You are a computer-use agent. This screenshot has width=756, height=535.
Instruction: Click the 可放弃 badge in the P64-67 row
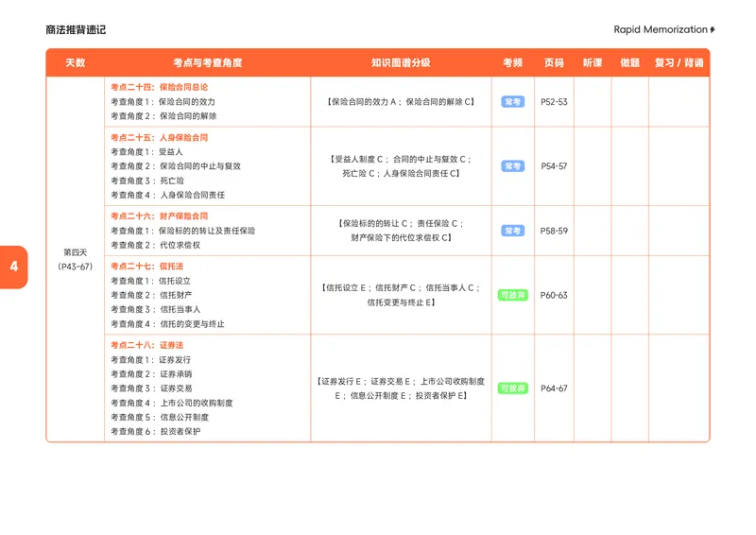(512, 388)
